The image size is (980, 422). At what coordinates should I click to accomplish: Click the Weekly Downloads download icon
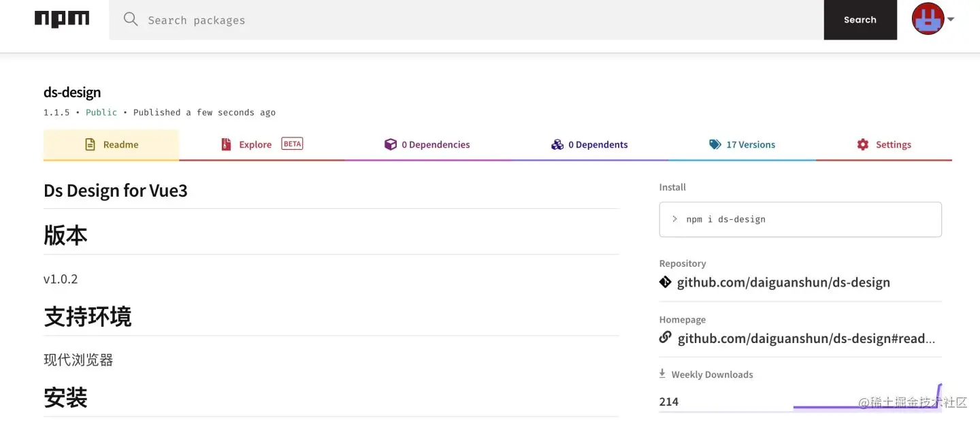click(662, 374)
